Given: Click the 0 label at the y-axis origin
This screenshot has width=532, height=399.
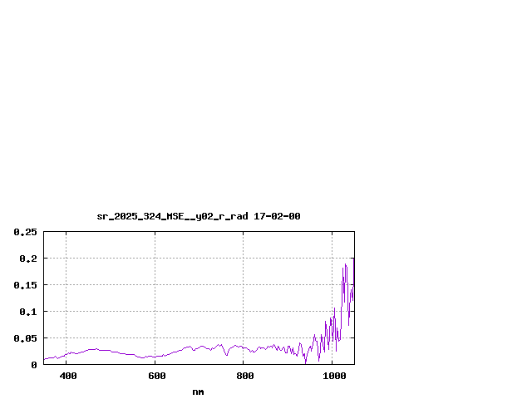Looking at the screenshot, I should (x=34, y=365).
